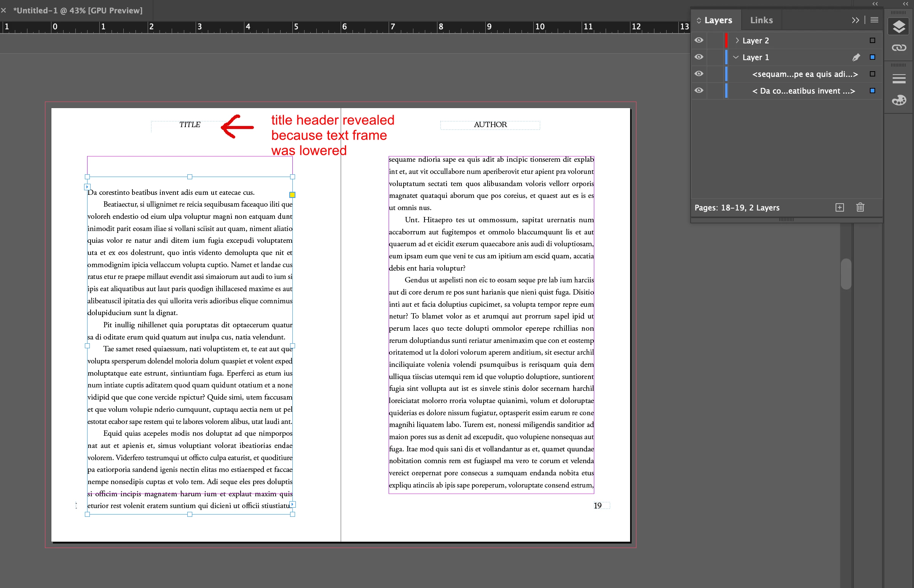Open the Color palette dock icon
The width and height of the screenshot is (914, 588).
coord(899,100)
